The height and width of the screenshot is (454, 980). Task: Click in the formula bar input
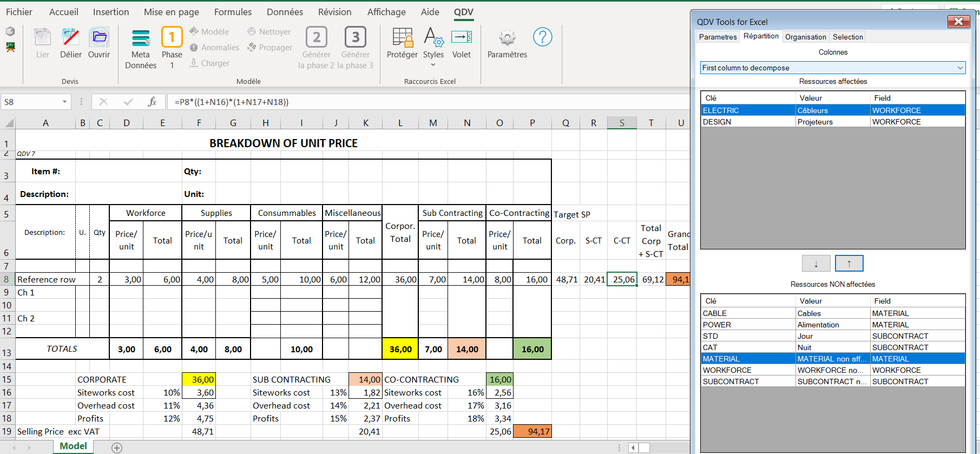[x=427, y=102]
